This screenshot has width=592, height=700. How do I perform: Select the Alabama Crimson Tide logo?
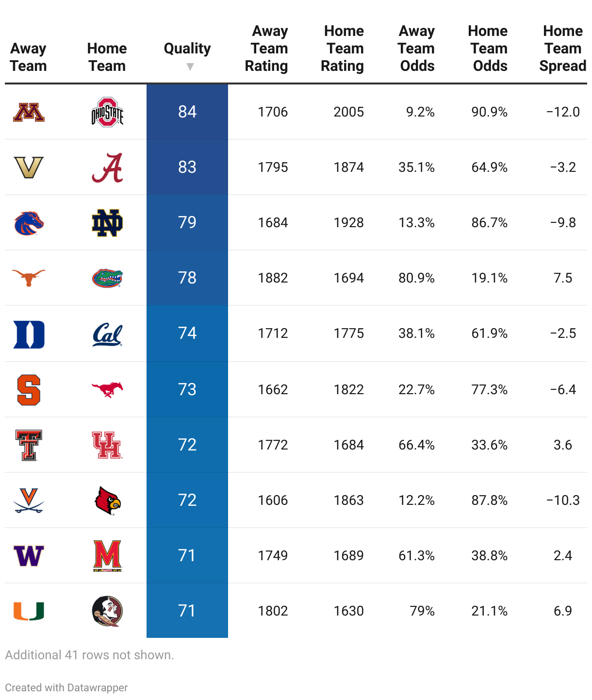(x=107, y=167)
